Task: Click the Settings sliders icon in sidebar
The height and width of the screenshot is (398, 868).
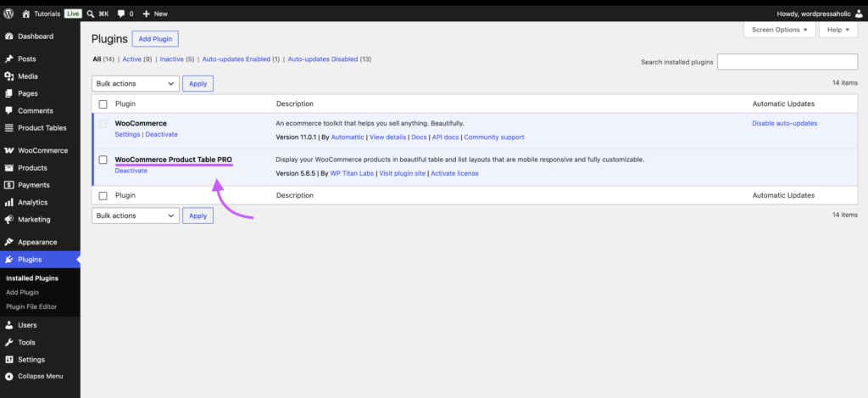Action: point(8,359)
